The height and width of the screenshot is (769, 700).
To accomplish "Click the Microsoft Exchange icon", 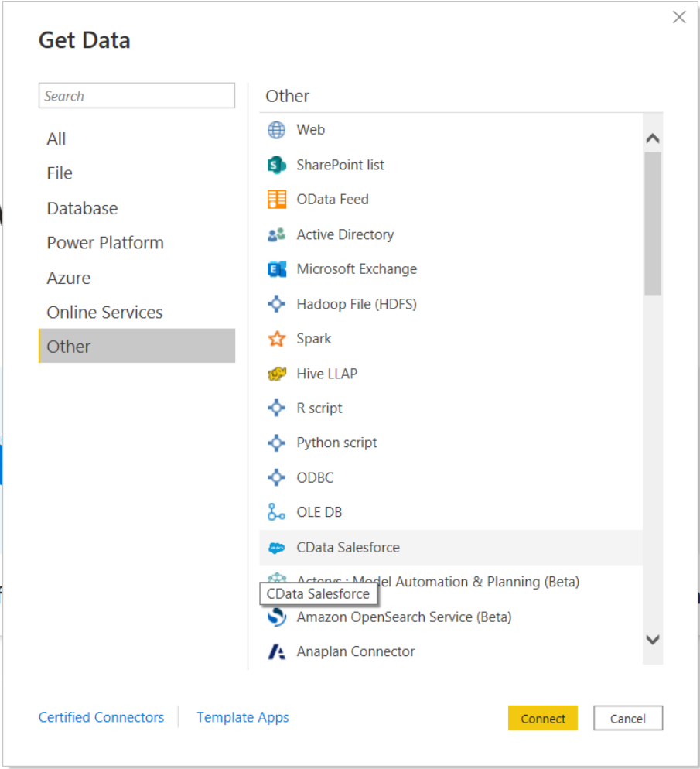I will 276,269.
